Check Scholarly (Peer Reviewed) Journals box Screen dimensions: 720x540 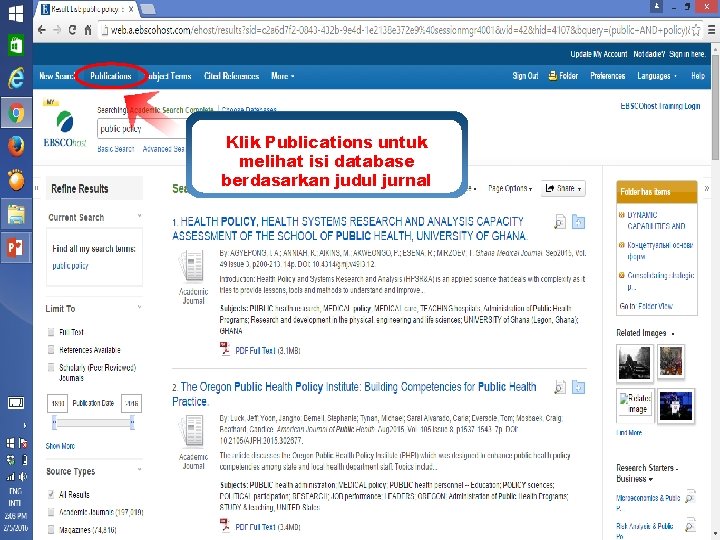pyautogui.click(x=51, y=367)
